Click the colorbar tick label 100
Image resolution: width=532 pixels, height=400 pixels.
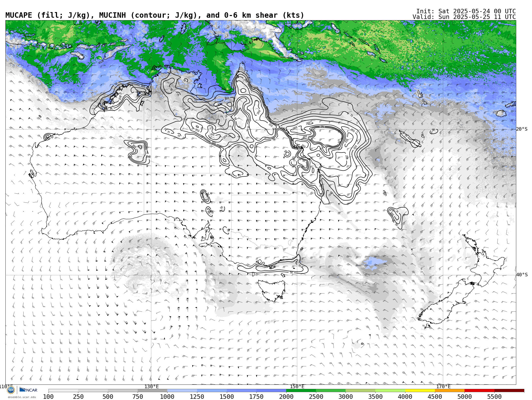[x=48, y=397]
